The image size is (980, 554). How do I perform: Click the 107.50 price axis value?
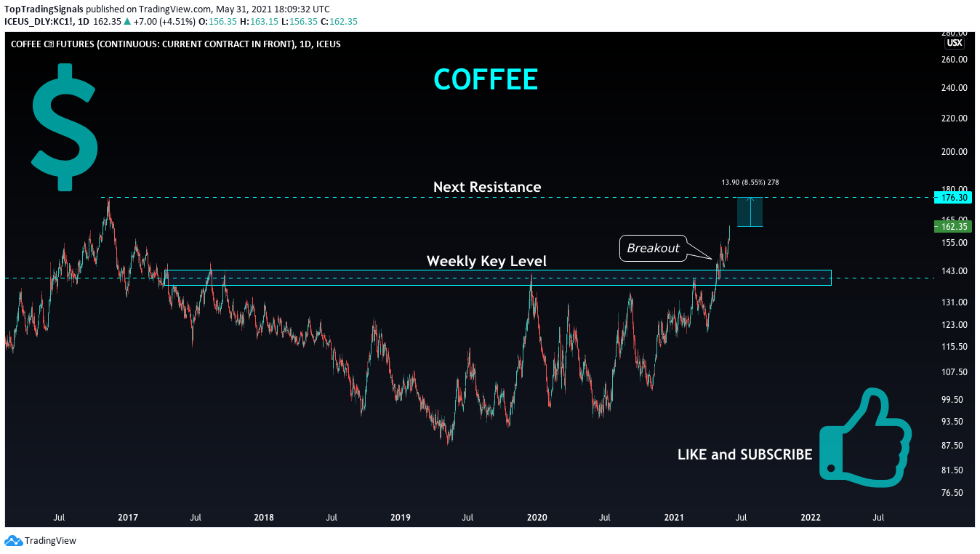[x=955, y=372]
